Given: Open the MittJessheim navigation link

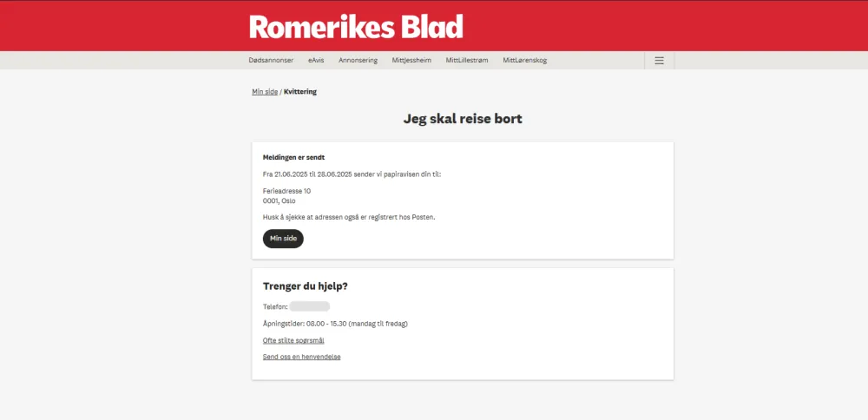Looking at the screenshot, I should [411, 61].
